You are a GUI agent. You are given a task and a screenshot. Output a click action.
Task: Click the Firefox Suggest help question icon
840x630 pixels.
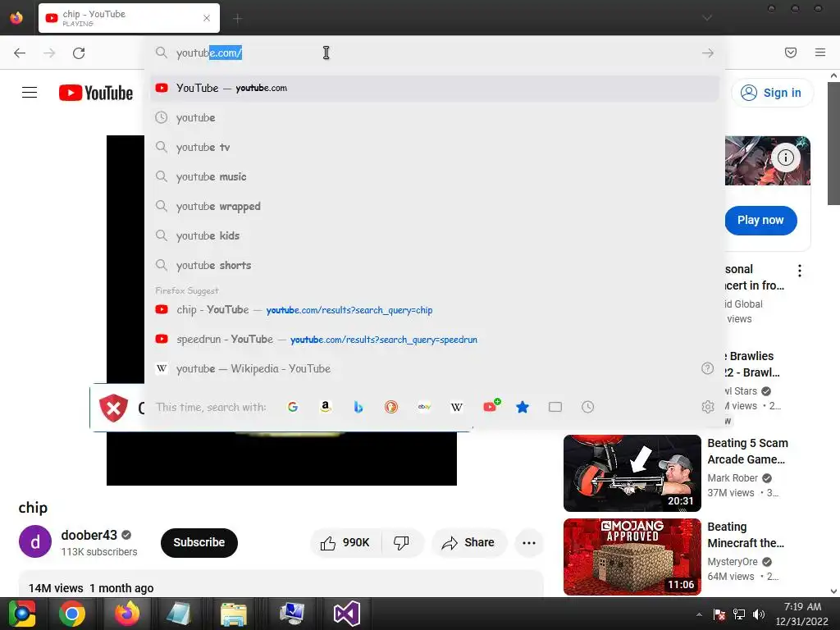tap(707, 368)
